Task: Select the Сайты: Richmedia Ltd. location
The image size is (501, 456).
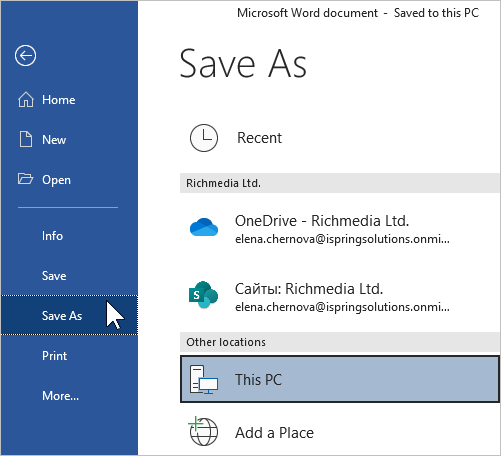Action: (340, 296)
